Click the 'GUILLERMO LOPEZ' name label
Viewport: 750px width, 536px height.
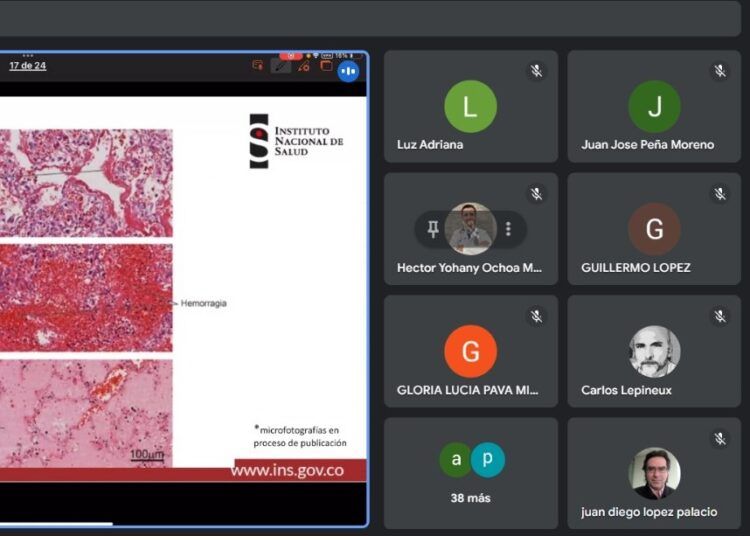pos(636,267)
